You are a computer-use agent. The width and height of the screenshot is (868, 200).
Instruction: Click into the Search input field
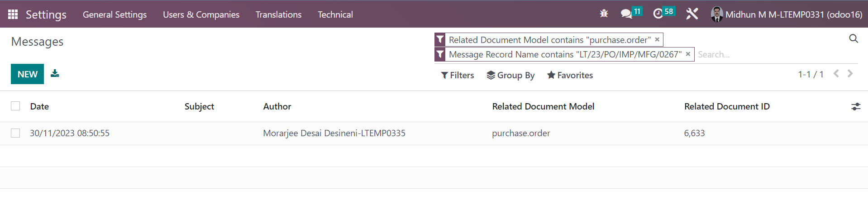(769, 54)
